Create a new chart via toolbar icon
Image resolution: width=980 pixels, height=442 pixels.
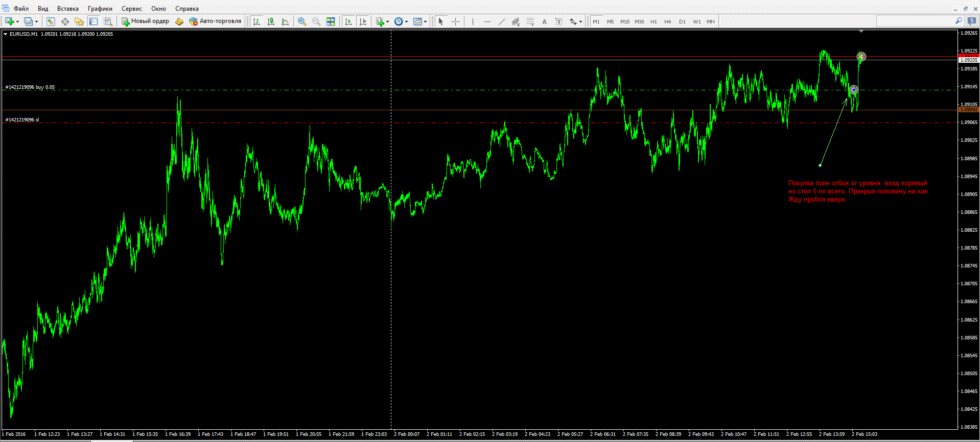[9, 21]
